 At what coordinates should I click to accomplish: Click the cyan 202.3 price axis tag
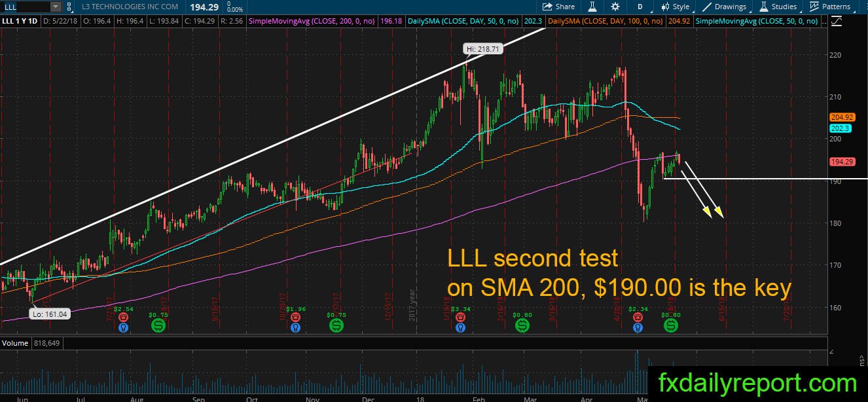pos(839,129)
